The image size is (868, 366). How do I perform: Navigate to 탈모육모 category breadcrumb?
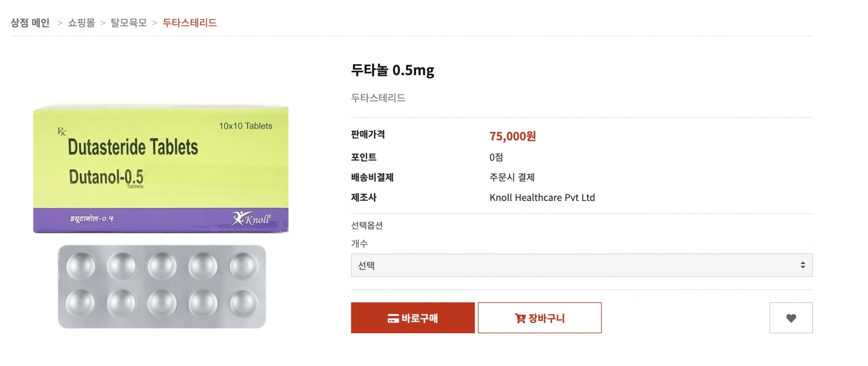coord(128,23)
